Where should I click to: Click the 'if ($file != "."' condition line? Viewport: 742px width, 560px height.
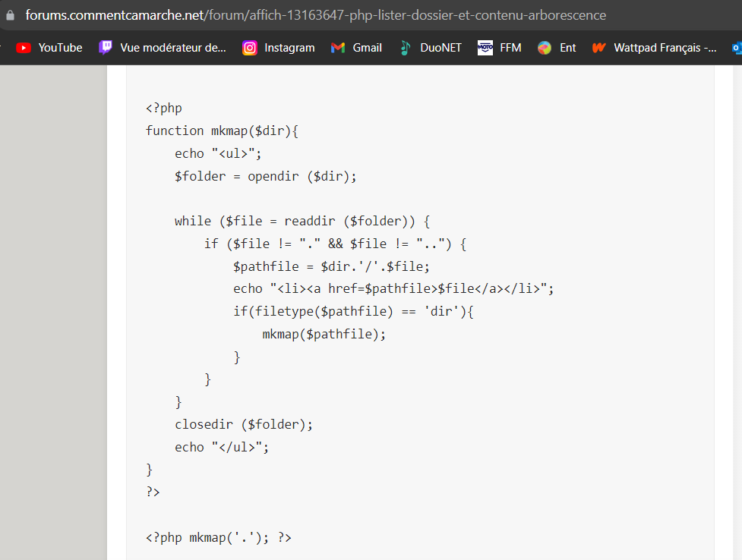point(335,244)
